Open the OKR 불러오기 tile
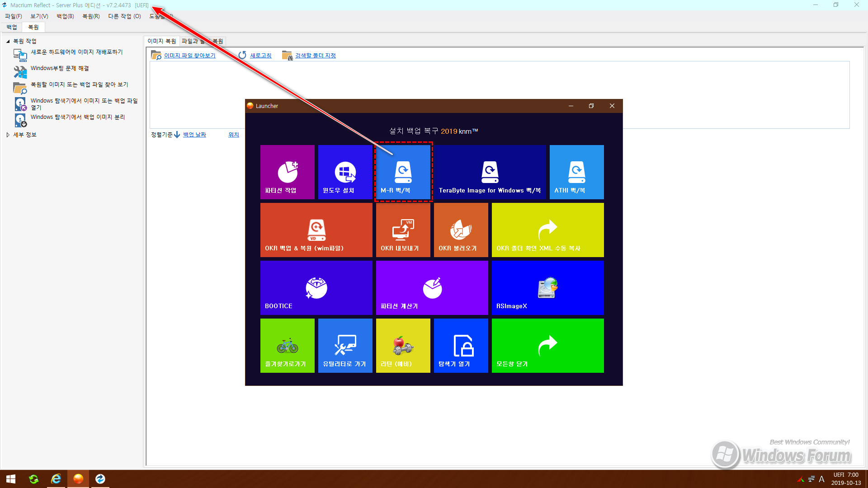The image size is (868, 488). click(x=461, y=230)
